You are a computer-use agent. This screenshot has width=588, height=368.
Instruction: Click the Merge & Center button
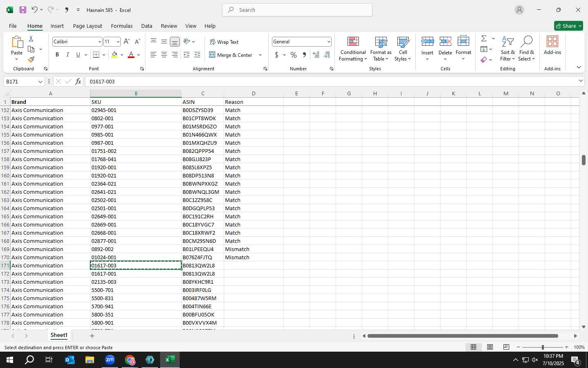click(231, 55)
